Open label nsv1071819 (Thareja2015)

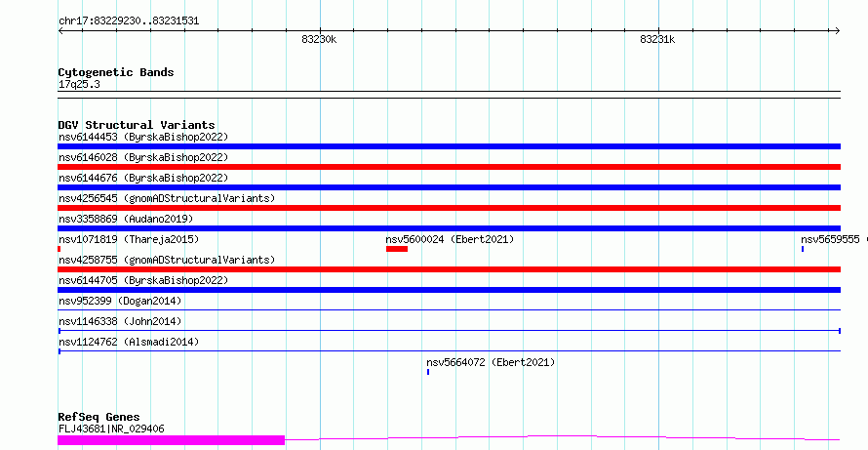(x=129, y=239)
